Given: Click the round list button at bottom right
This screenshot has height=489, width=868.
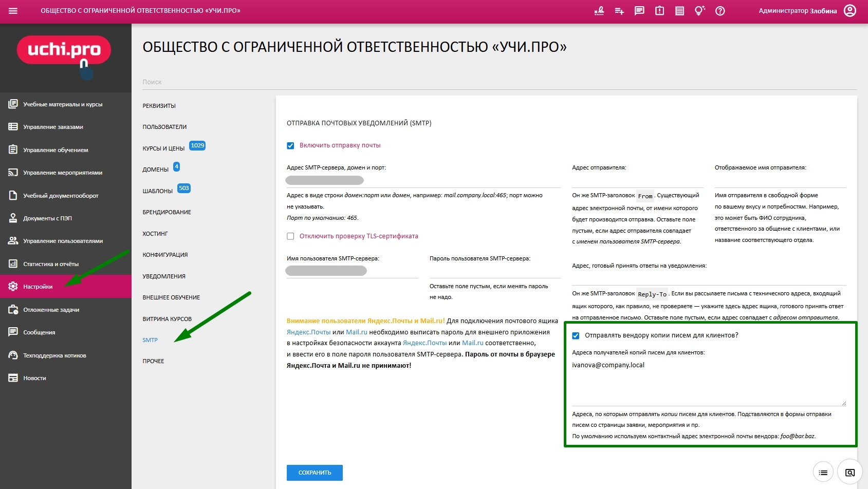Looking at the screenshot, I should pos(823,473).
